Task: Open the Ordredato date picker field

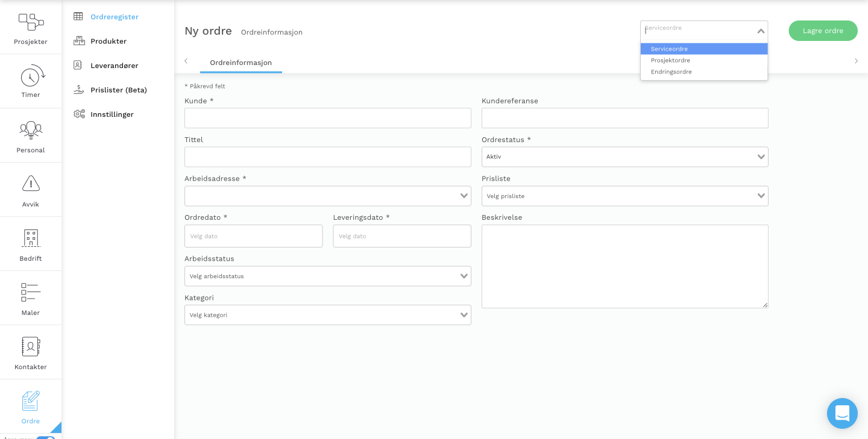Action: (254, 236)
